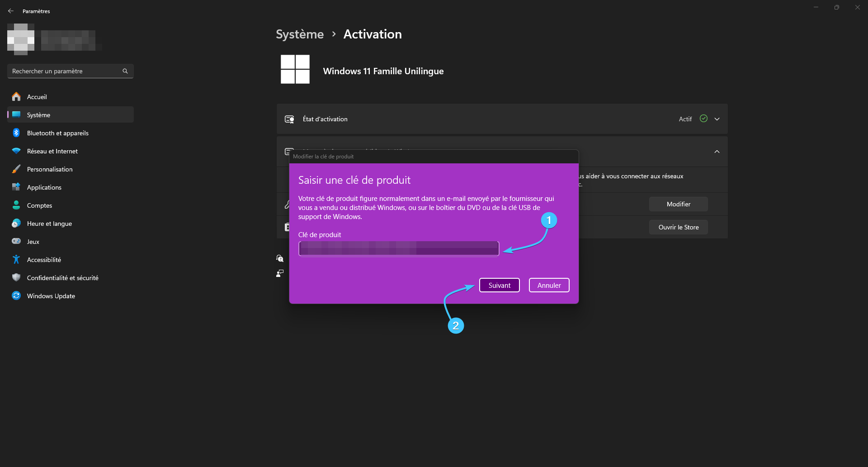Screen dimensions: 868x467
Task: Open Personnalisation settings
Action: tap(71, 169)
